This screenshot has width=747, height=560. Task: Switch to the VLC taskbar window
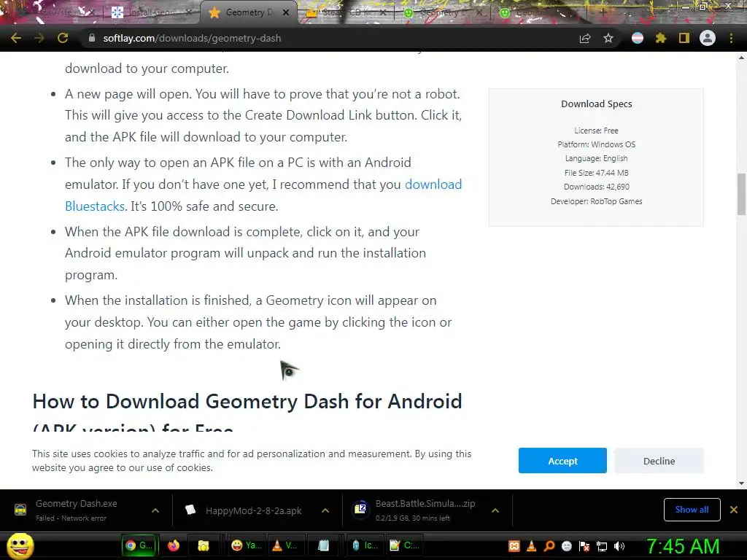(x=285, y=545)
